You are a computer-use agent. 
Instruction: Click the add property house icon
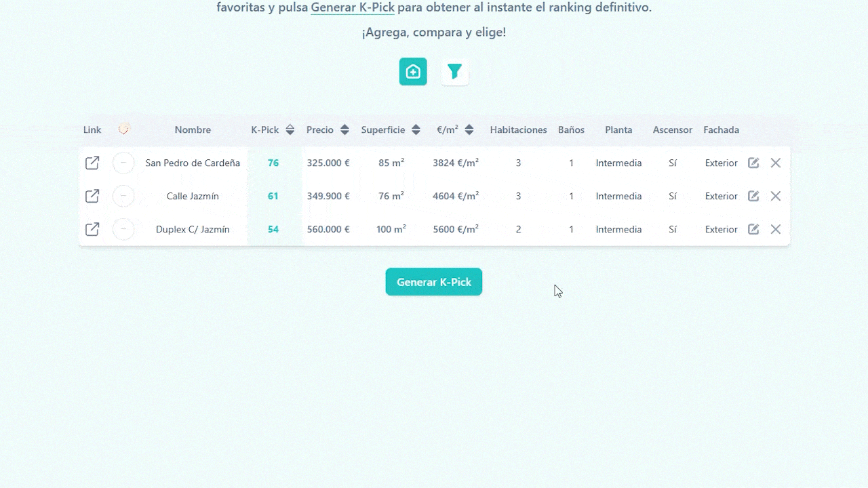(x=413, y=72)
